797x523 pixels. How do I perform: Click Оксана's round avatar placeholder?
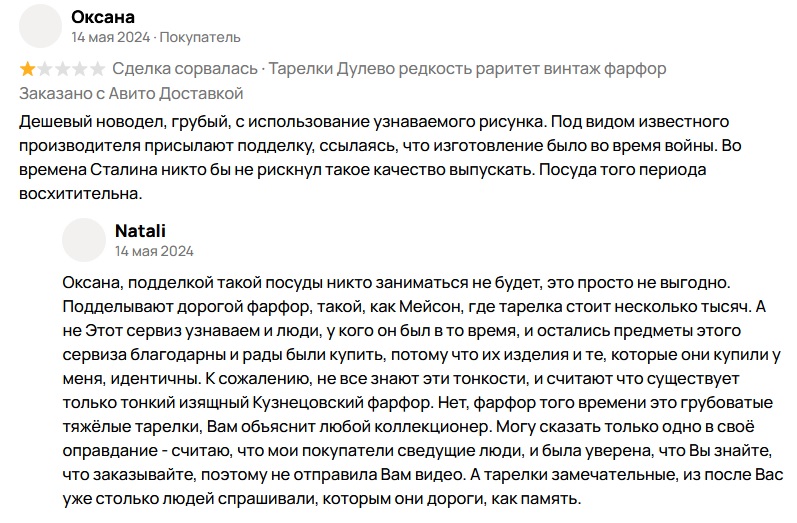(x=41, y=26)
